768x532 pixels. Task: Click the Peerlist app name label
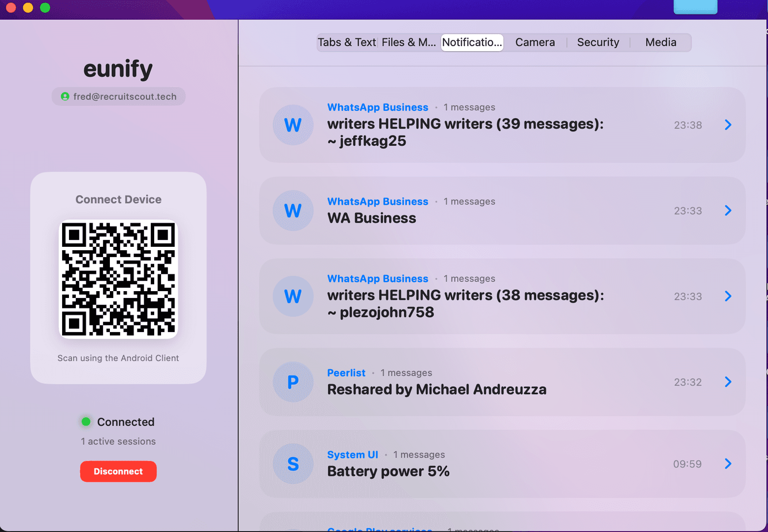click(x=346, y=373)
